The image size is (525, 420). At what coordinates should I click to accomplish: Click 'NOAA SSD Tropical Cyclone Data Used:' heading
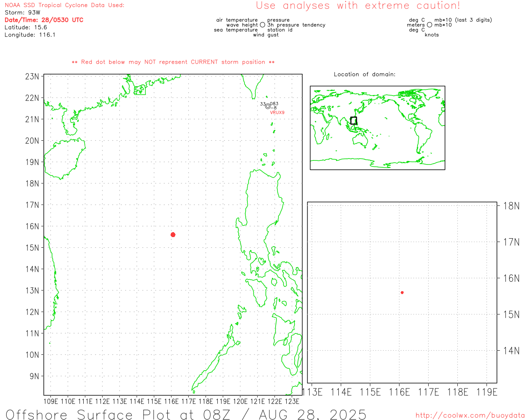[64, 5]
